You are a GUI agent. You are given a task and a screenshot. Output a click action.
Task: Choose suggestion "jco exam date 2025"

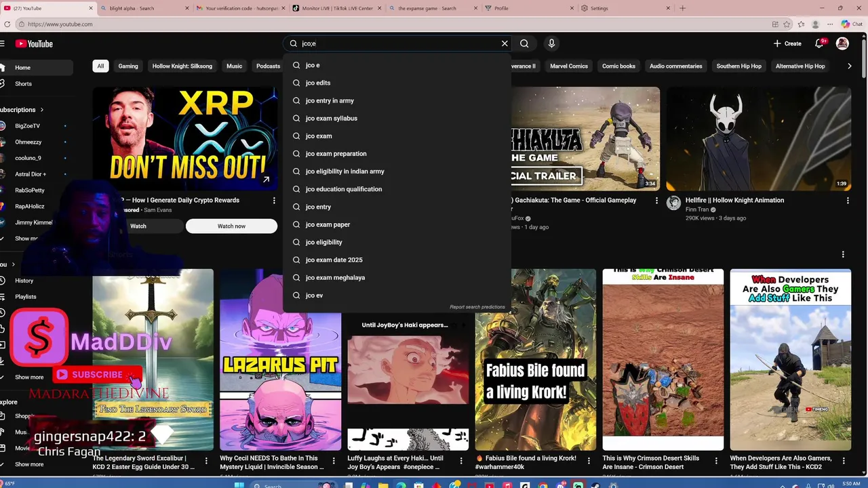(397, 260)
